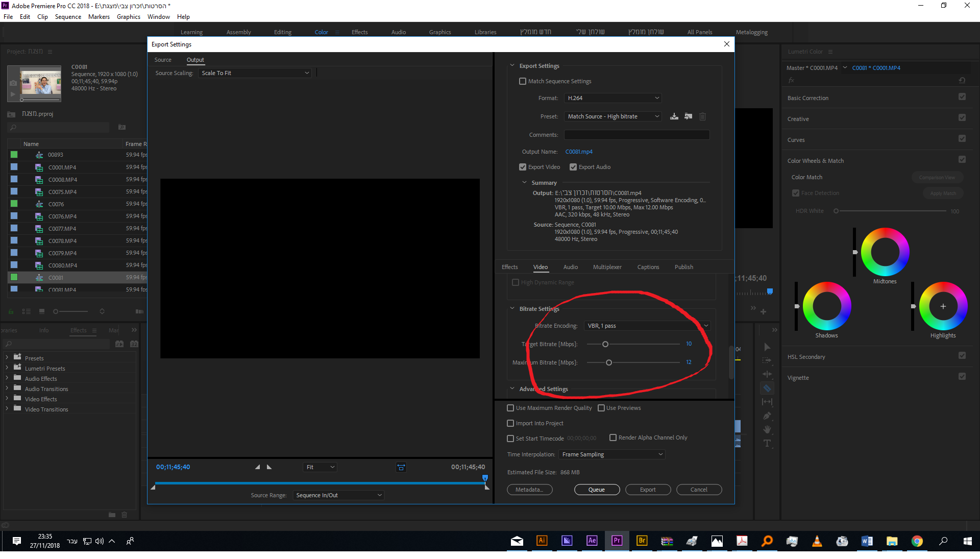Viewport: 980px width, 559px height.
Task: Open Adobe Illustrator from taskbar
Action: tap(542, 541)
